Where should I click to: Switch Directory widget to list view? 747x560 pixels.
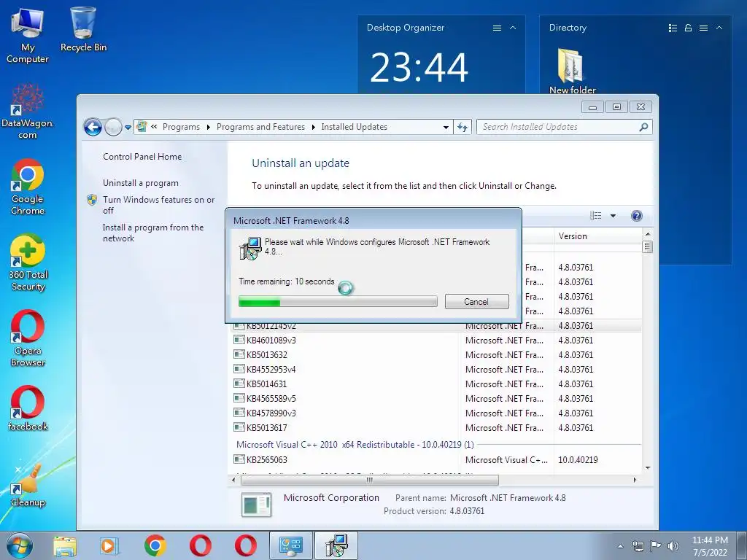(673, 28)
